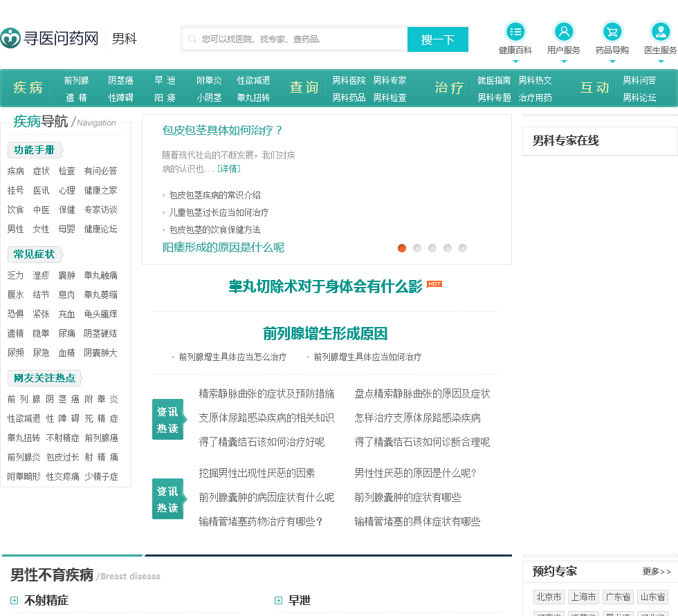Expand the dropdown arrow under 药品导购
Screen dimensions: 678x616
(x=612, y=62)
